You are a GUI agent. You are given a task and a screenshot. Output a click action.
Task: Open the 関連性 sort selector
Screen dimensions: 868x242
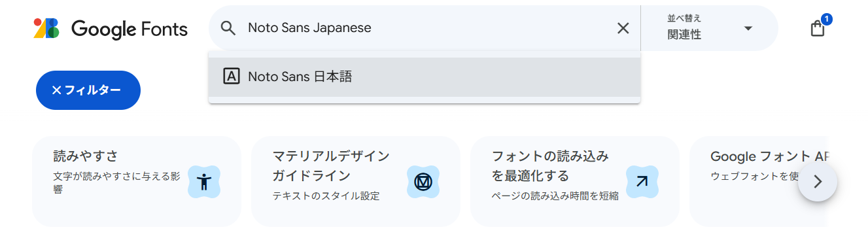(710, 28)
